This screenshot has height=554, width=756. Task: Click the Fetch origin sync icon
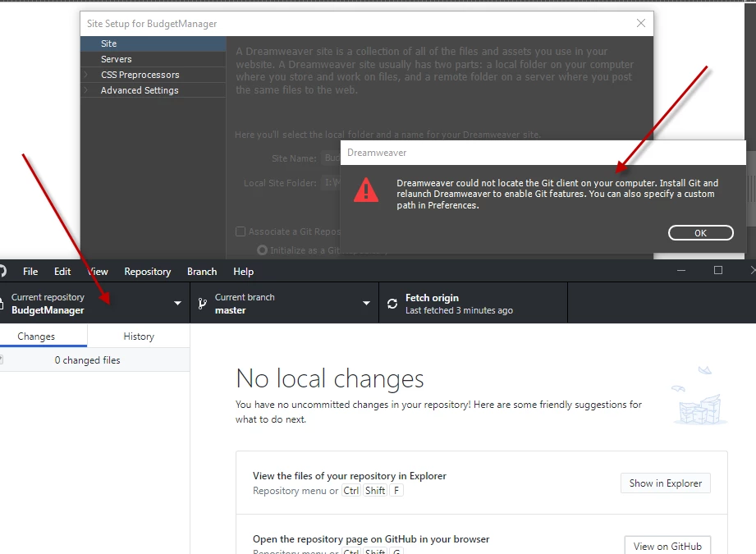[392, 304]
